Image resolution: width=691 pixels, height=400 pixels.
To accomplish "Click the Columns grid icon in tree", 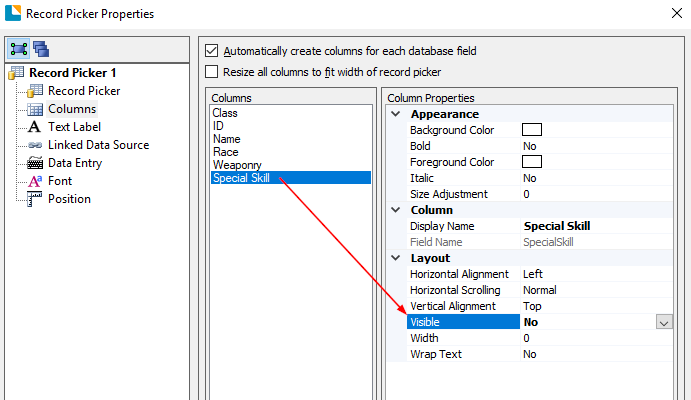I will (35, 109).
